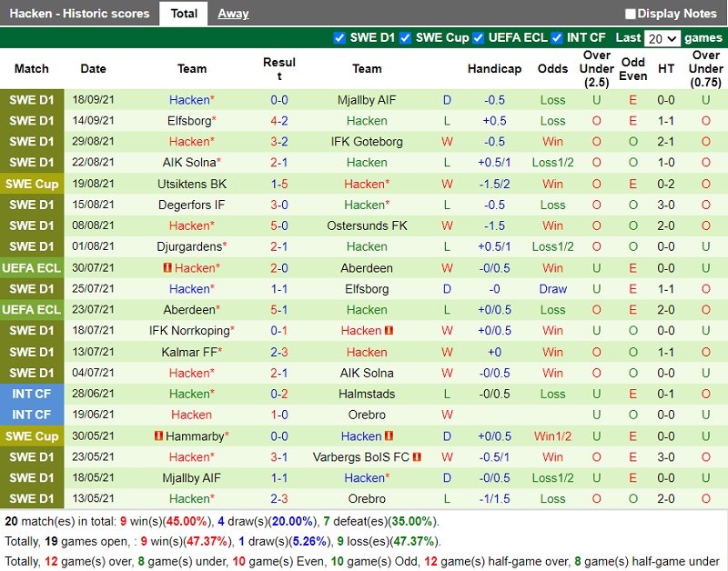Open the Last 20 games dropdown
The height and width of the screenshot is (571, 728).
point(662,38)
